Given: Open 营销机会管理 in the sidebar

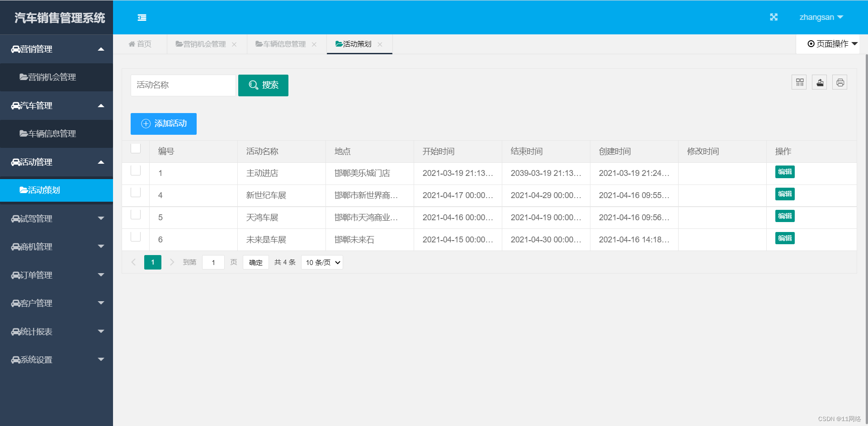Looking at the screenshot, I should pyautogui.click(x=57, y=77).
